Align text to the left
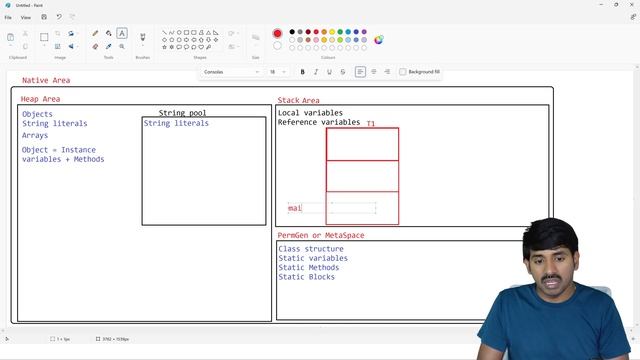 [360, 72]
